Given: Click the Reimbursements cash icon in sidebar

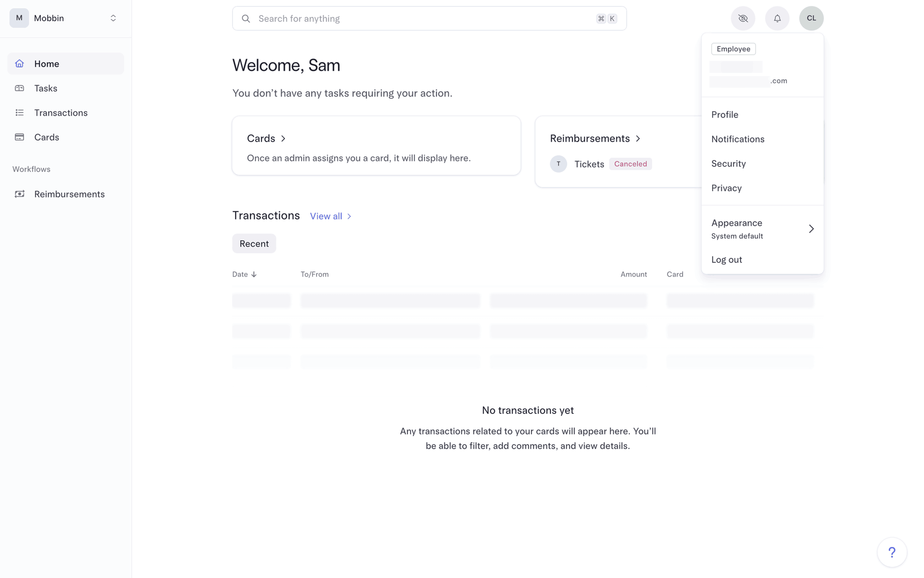Looking at the screenshot, I should pyautogui.click(x=19, y=194).
